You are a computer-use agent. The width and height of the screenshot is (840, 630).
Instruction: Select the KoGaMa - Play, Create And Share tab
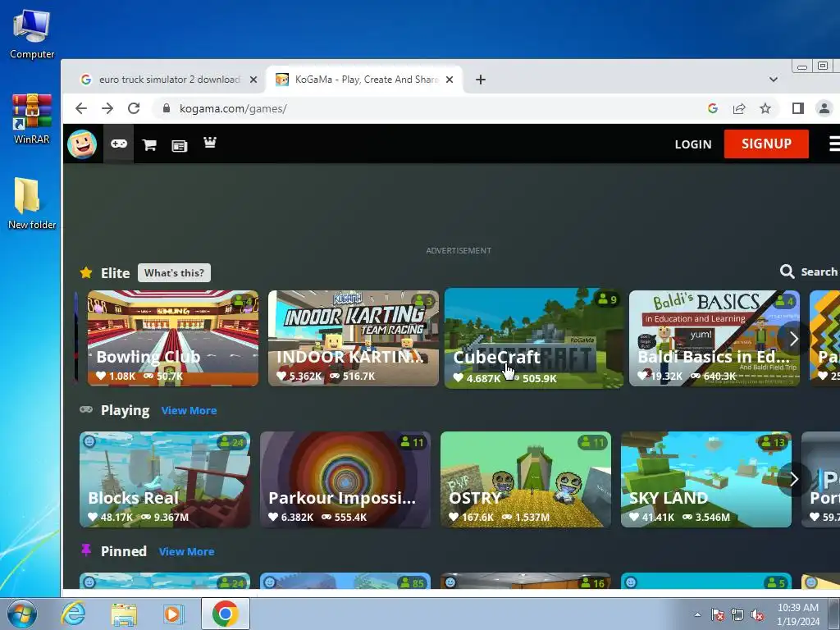pyautogui.click(x=365, y=80)
